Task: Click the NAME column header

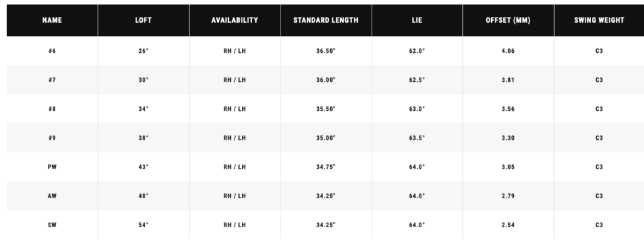Action: [x=52, y=20]
